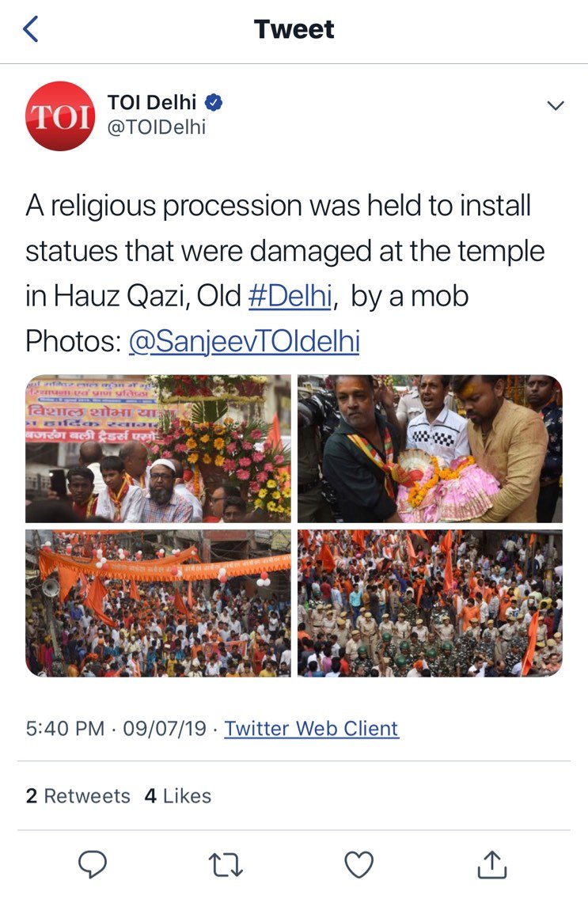This screenshot has width=588, height=899.
Task: Open @SanjeevTOIdelhi mention link
Action: [x=244, y=342]
